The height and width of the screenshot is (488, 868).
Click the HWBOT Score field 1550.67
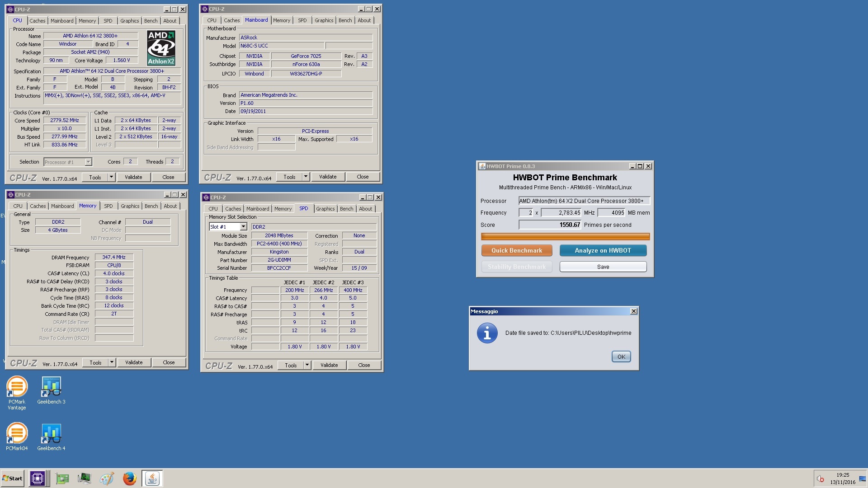point(550,225)
